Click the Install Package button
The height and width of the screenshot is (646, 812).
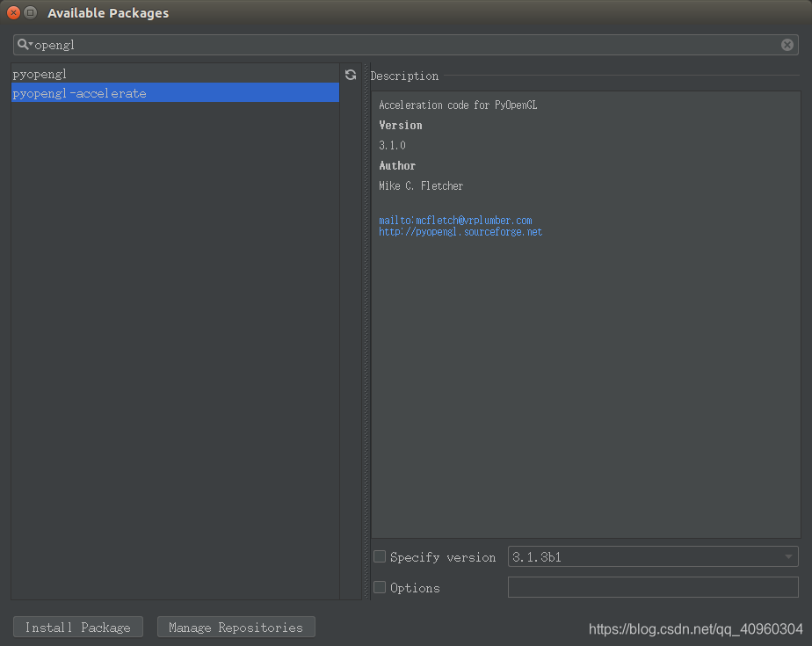coord(77,627)
